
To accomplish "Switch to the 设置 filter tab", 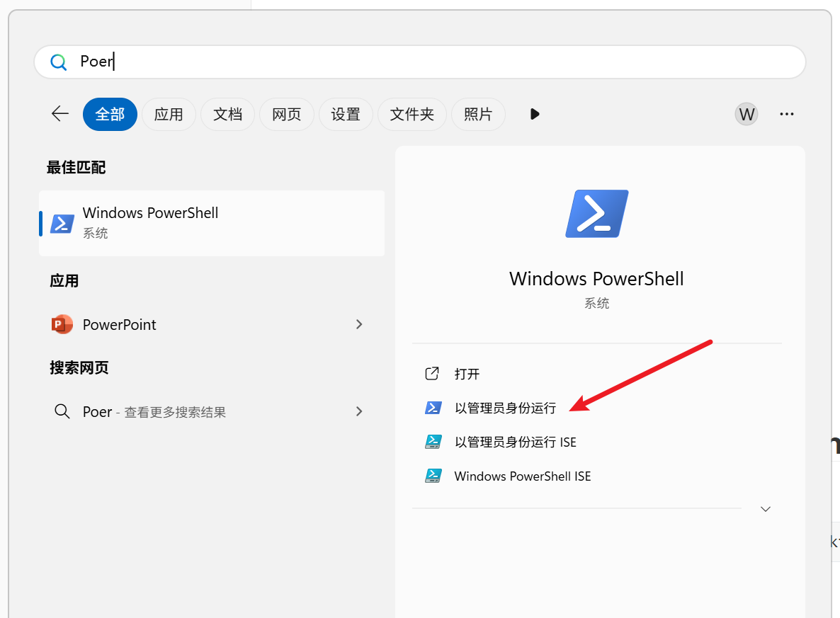I will pos(346,114).
